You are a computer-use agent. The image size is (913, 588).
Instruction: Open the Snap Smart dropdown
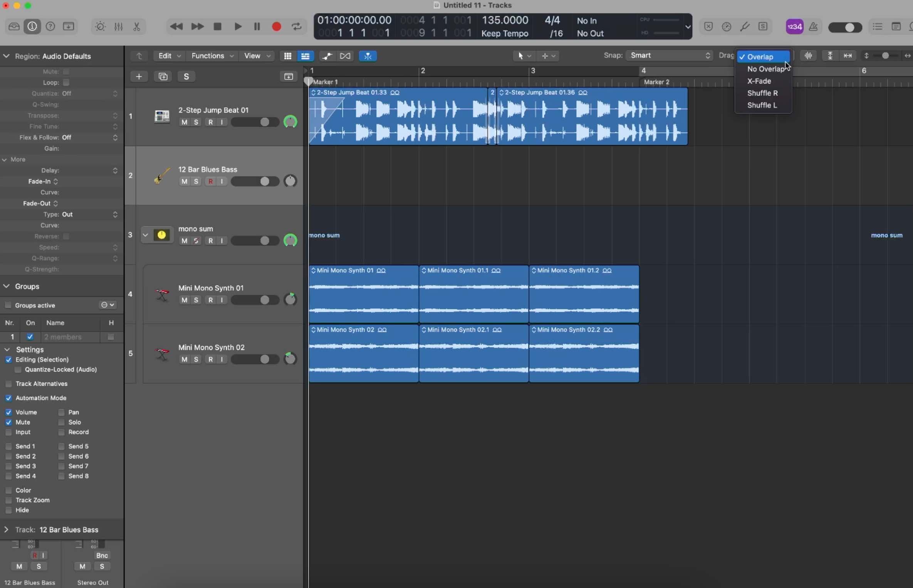click(x=669, y=55)
